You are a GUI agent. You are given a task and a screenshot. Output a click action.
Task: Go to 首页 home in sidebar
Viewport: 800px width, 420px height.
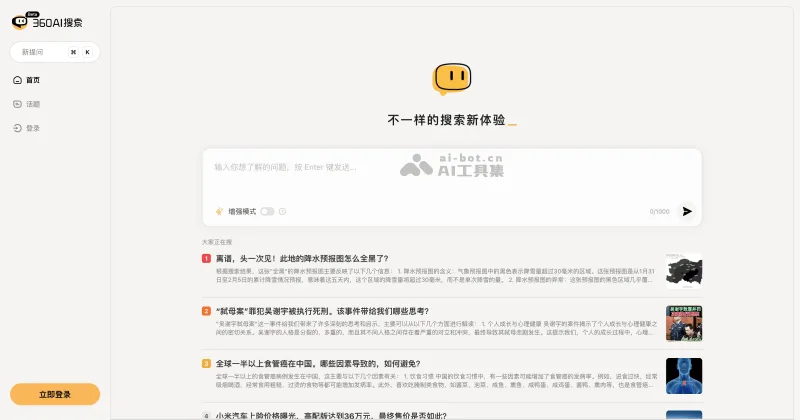[x=33, y=80]
